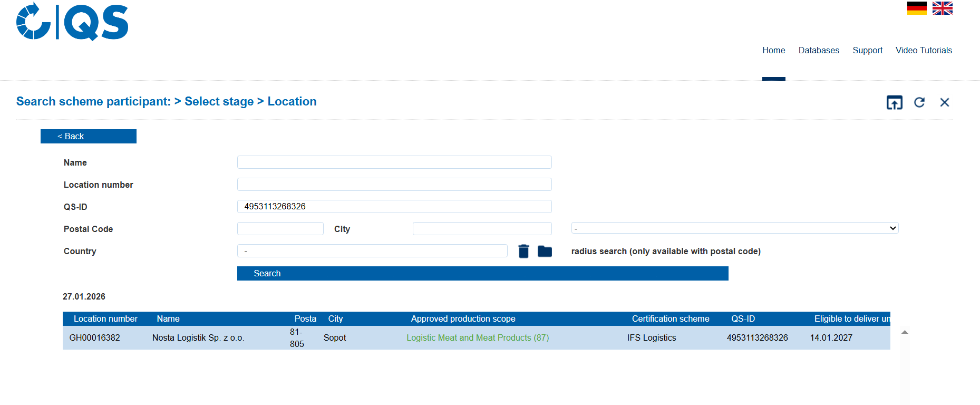Click the folder icon beside Country
The height and width of the screenshot is (405, 980).
[545, 252]
